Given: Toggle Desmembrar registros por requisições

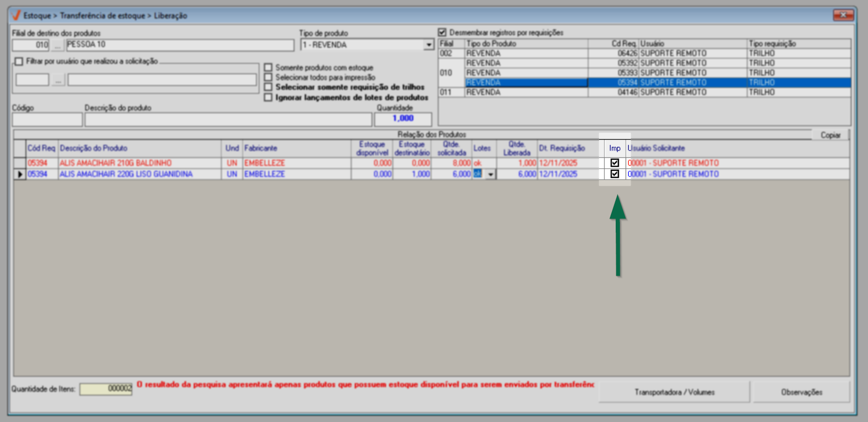Looking at the screenshot, I should [x=442, y=33].
